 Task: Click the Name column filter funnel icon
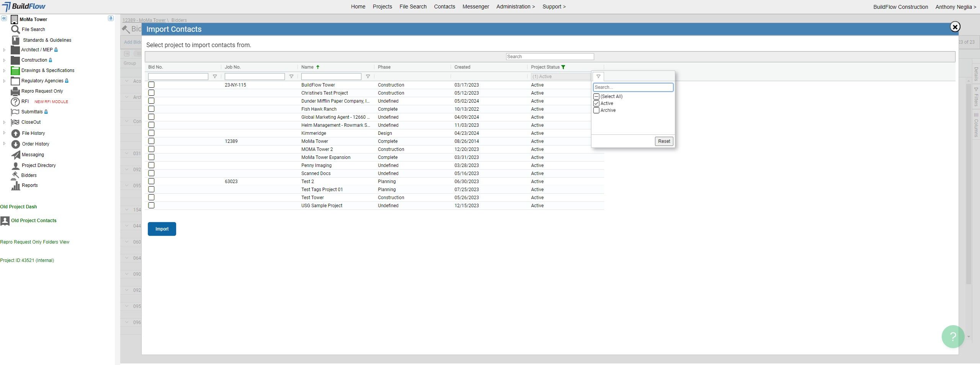click(368, 77)
